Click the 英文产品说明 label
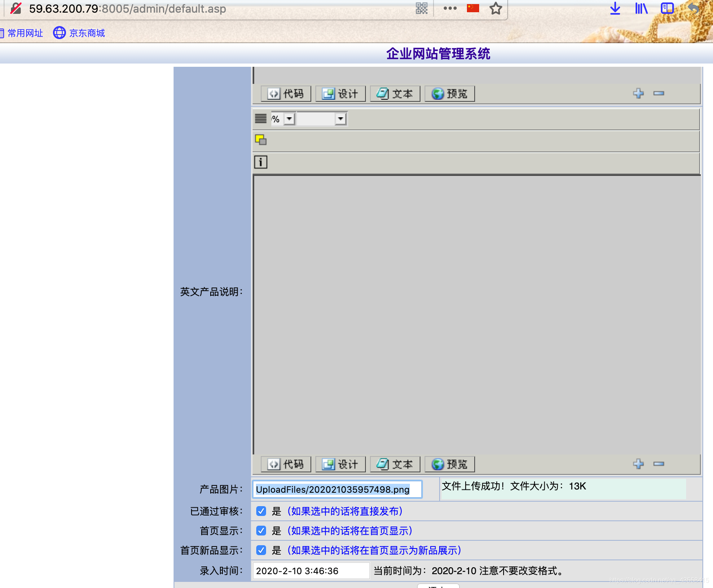 211,292
